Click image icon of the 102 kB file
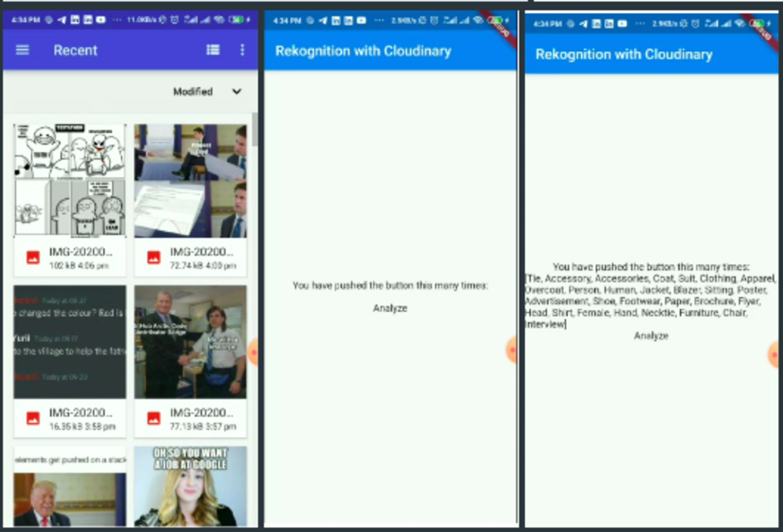 coord(33,257)
